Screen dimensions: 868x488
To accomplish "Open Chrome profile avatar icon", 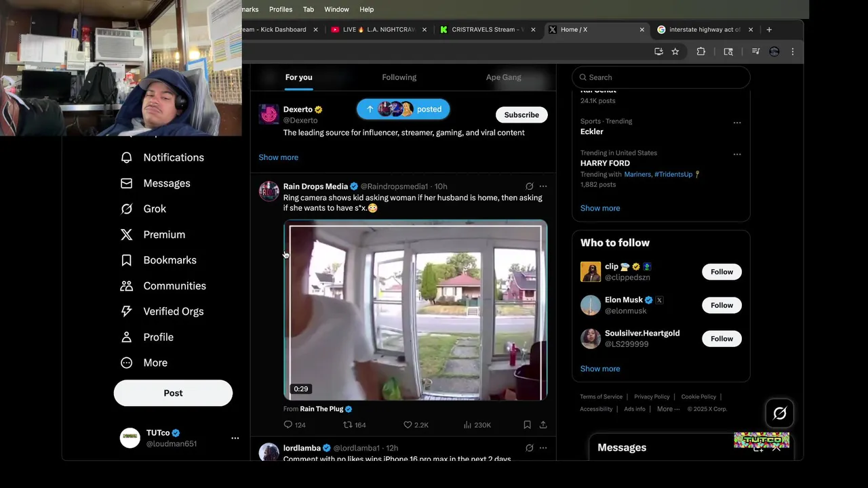I will pos(774,52).
